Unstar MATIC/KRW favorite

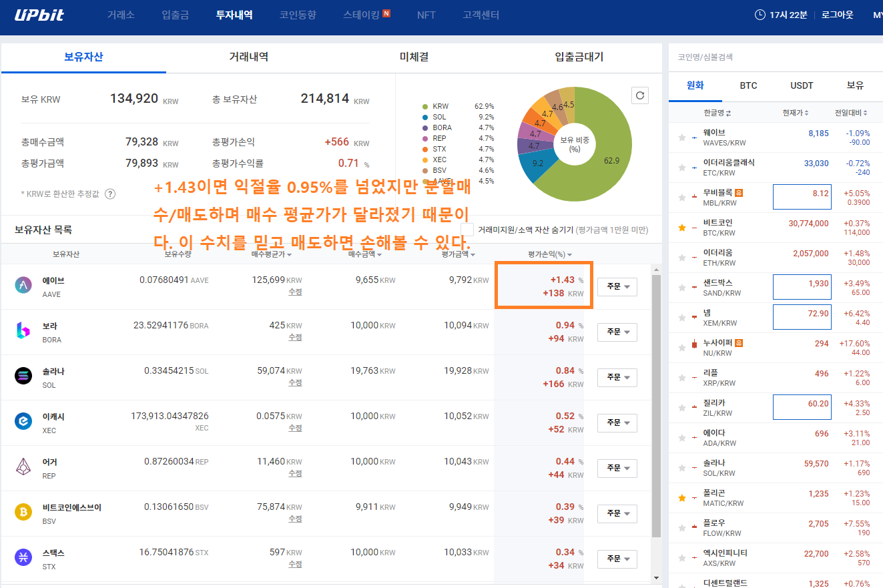[x=681, y=498]
